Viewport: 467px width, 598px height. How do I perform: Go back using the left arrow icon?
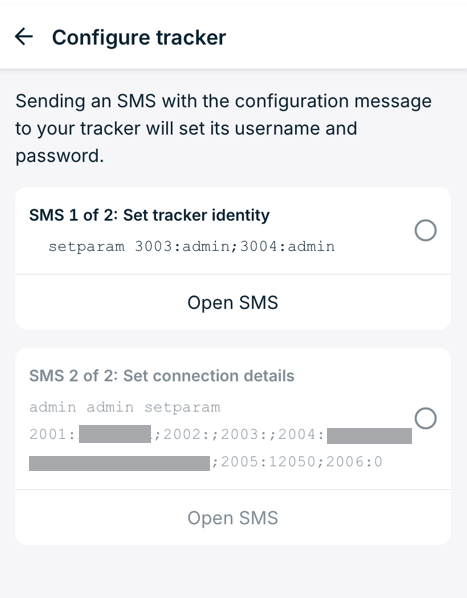coord(24,37)
